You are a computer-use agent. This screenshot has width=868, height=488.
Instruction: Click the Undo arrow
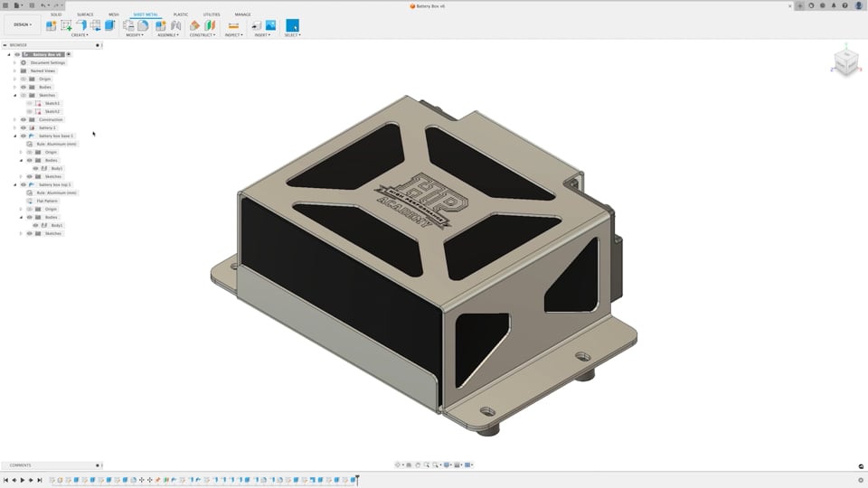[x=43, y=5]
